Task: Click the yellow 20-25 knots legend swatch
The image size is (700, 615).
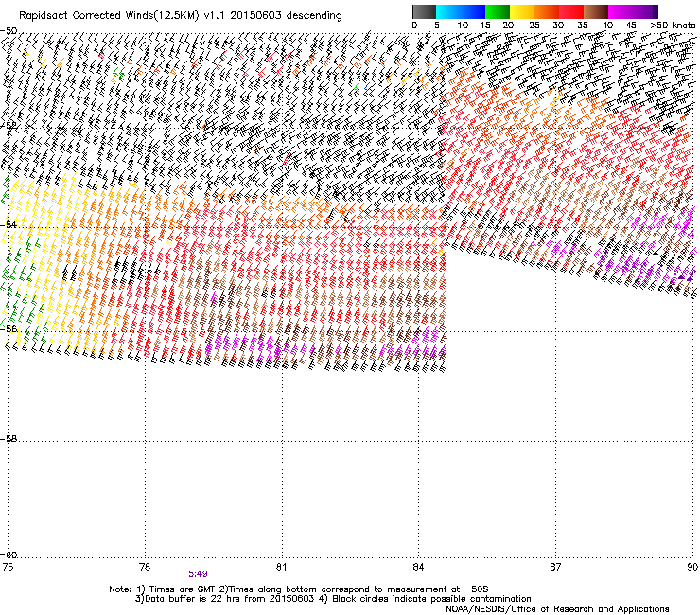Action: pos(522,11)
